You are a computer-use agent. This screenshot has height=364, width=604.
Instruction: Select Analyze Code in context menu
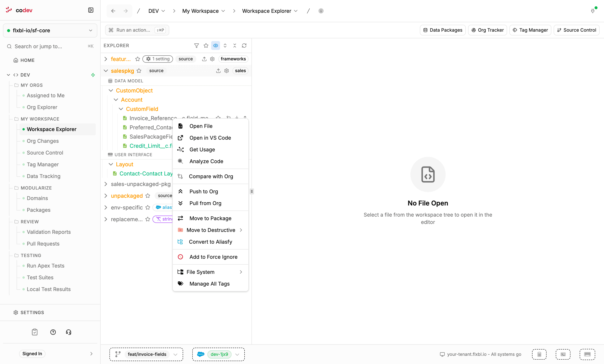point(211,161)
